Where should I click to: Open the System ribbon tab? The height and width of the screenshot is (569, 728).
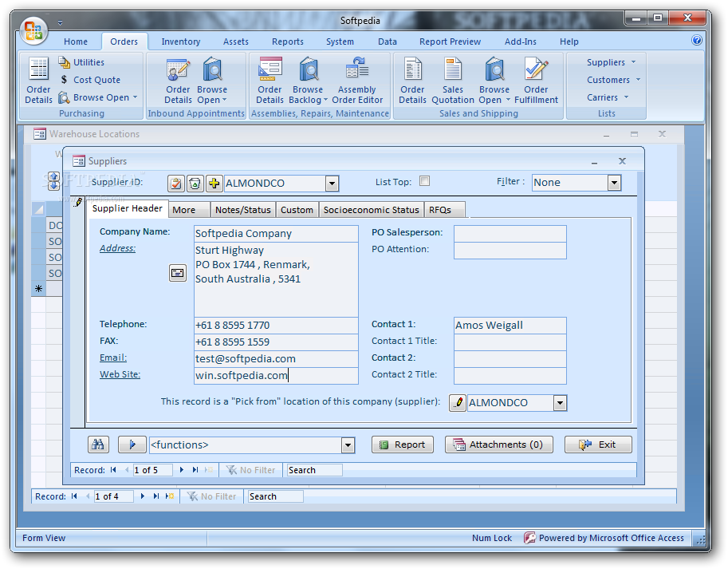click(x=340, y=41)
